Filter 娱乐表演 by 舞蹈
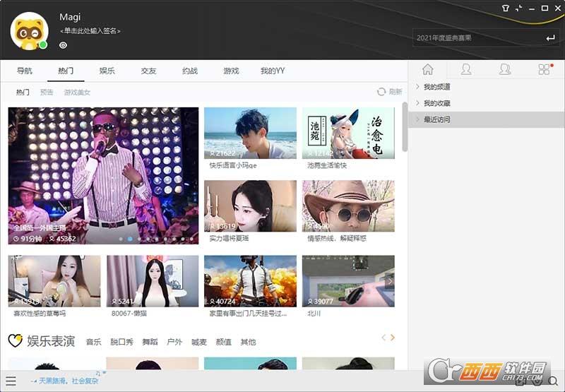The image size is (565, 392). point(150,342)
